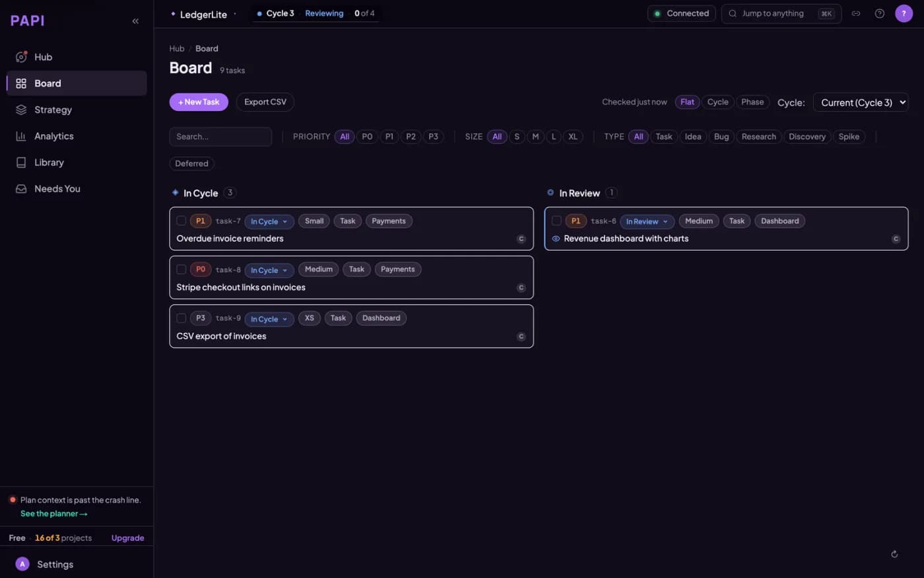Check the task-8 Stripe checkout links checkbox
Image resolution: width=924 pixels, height=578 pixels.
[x=181, y=270]
